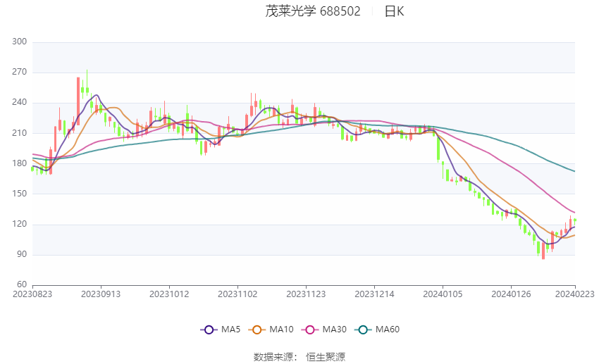Select the 20231102 x-axis date marker
599x364 pixels.
pos(237,294)
